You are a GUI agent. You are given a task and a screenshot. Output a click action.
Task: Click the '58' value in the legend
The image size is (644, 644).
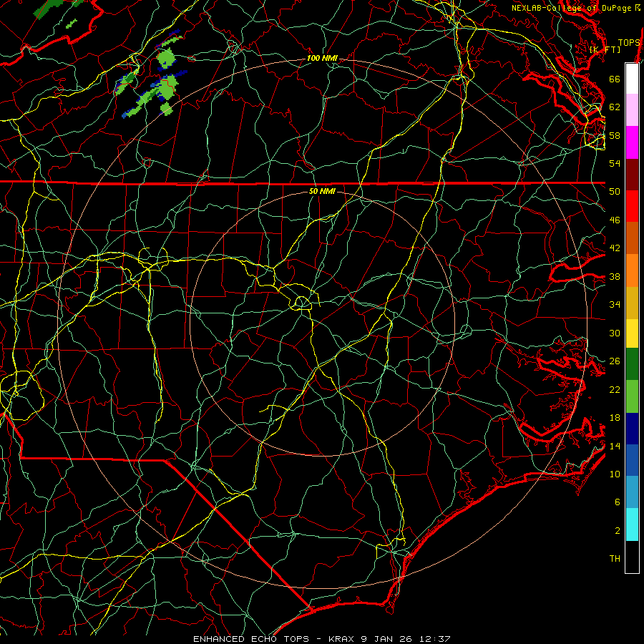[x=615, y=135]
